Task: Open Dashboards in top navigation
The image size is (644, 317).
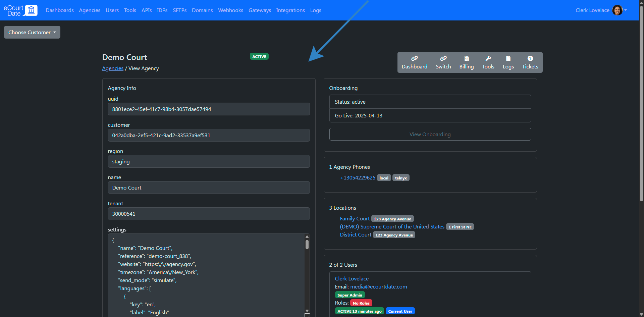Action: click(x=60, y=10)
